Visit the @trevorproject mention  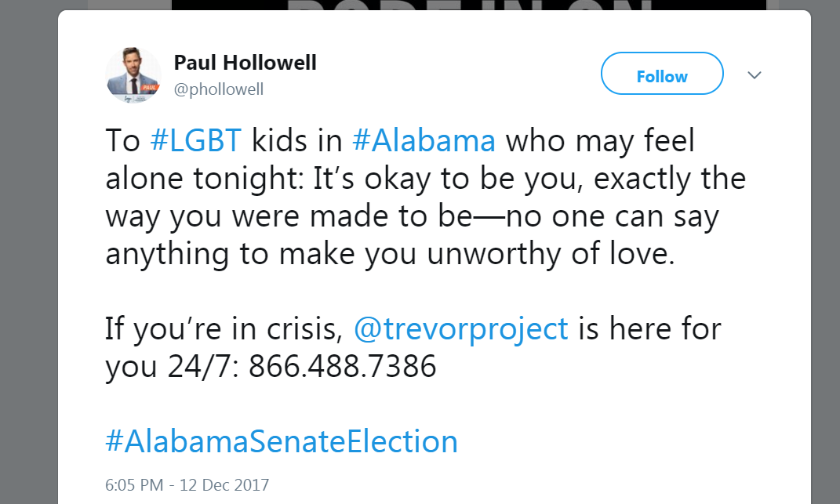[x=460, y=329]
